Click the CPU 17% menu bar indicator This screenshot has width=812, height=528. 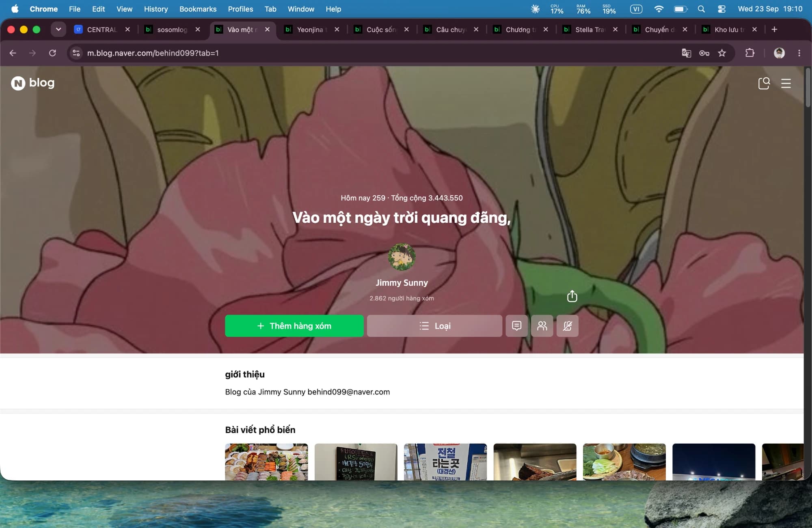click(557, 9)
